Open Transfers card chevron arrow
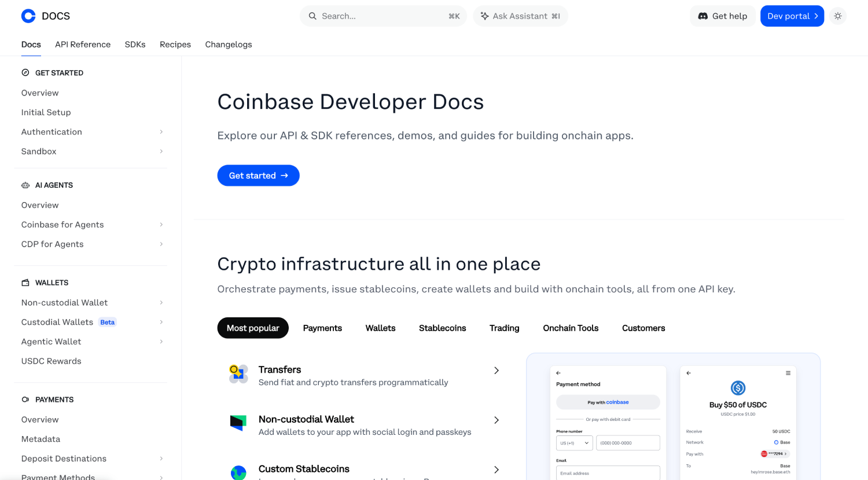 496,371
